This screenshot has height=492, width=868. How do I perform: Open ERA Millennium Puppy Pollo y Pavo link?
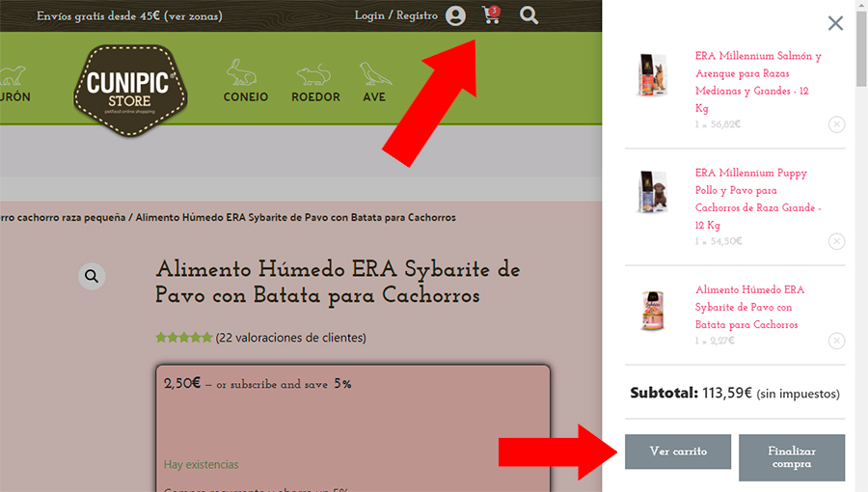tap(758, 199)
